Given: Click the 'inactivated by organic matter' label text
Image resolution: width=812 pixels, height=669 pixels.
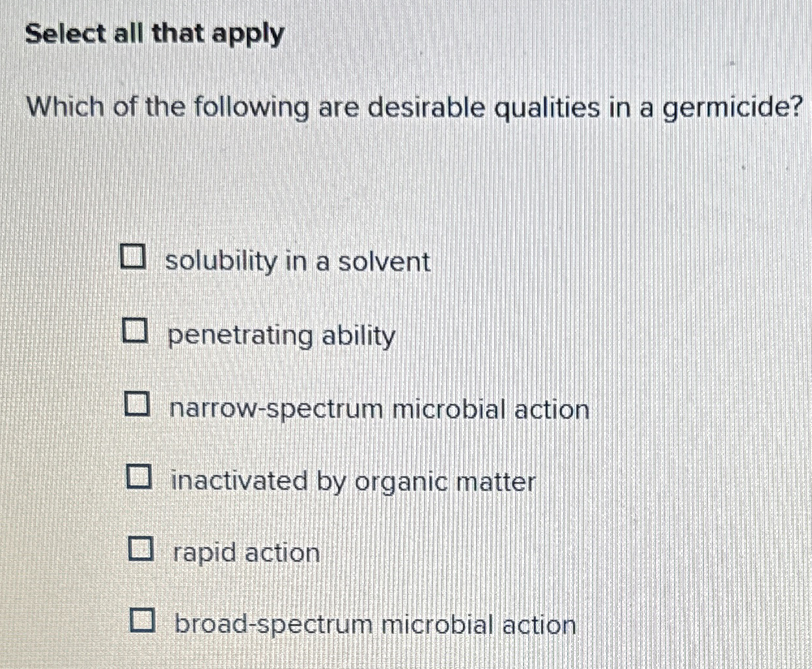Looking at the screenshot, I should click(354, 483).
